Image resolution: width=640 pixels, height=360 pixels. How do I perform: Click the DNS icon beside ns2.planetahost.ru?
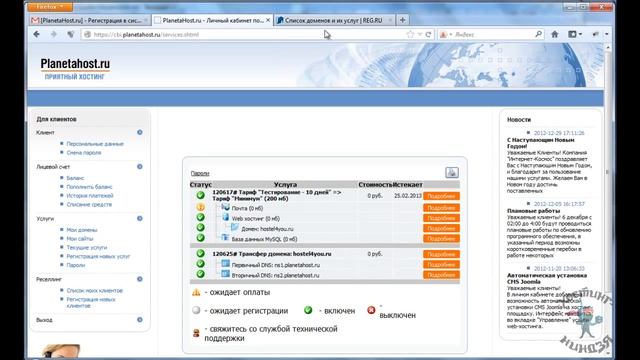(x=225, y=274)
